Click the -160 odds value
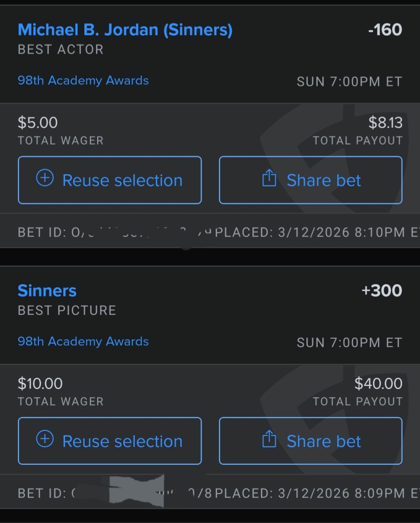 [385, 30]
